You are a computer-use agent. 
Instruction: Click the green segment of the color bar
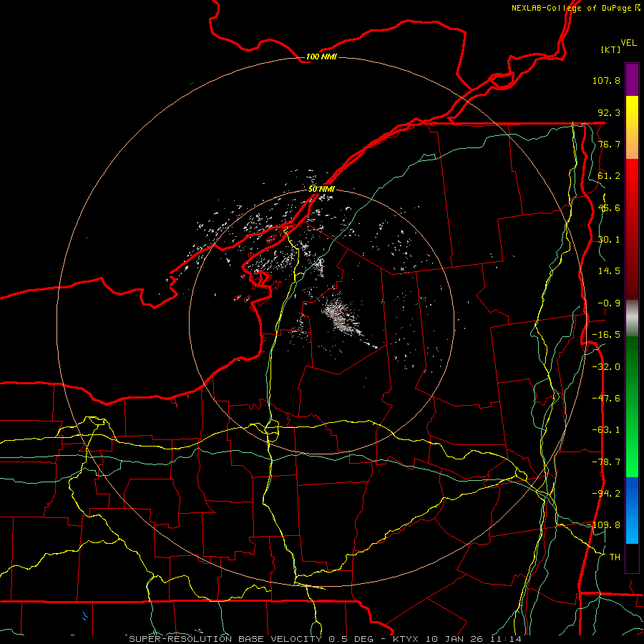tap(632, 406)
